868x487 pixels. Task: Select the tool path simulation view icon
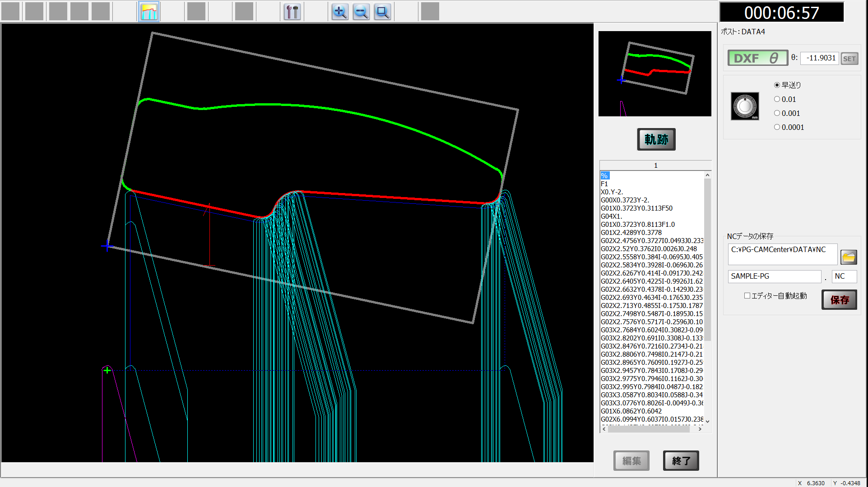(149, 12)
